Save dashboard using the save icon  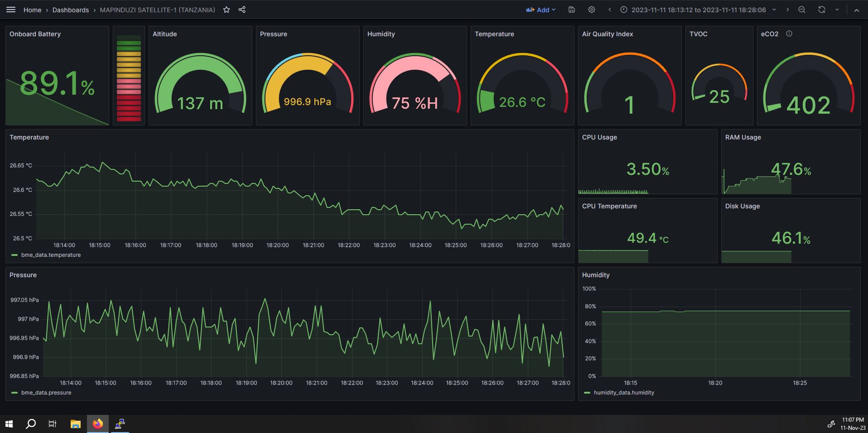[x=572, y=10]
